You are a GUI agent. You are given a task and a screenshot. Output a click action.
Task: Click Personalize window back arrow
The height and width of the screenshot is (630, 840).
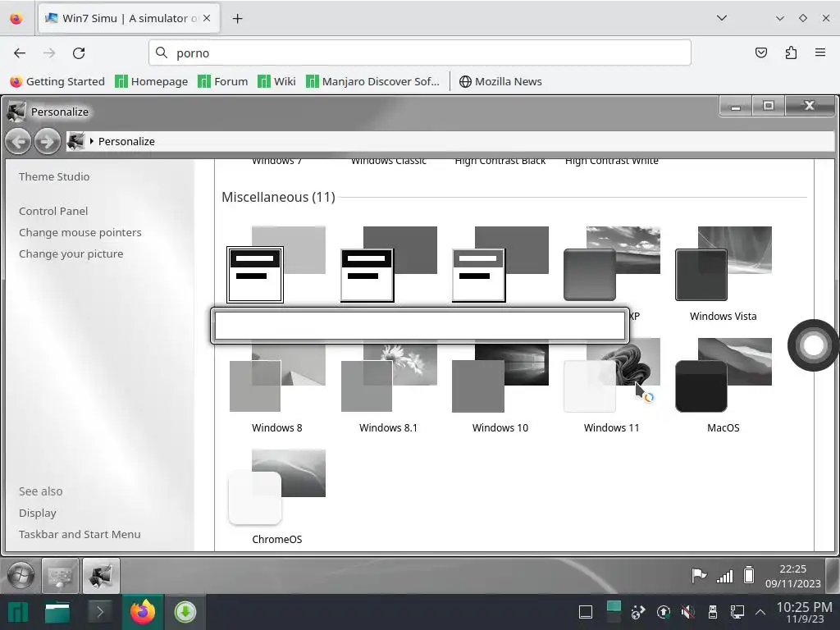click(18, 142)
